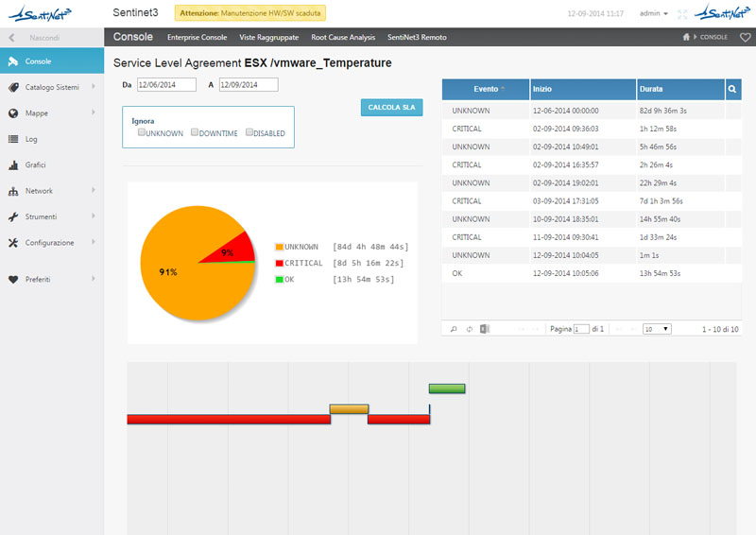
Task: Add page to favorites heart icon
Action: point(745,37)
